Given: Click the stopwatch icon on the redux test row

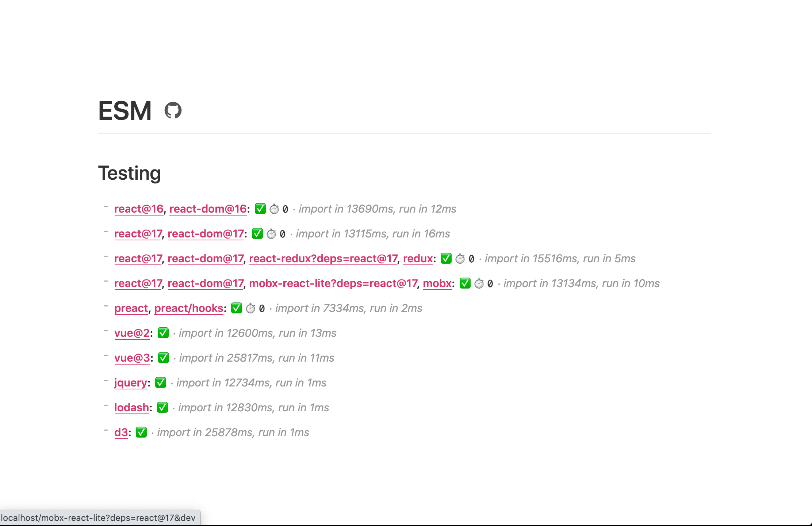Looking at the screenshot, I should (x=460, y=258).
